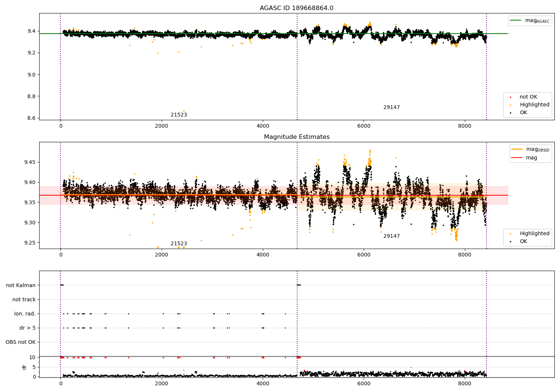Select the mag OBSID legend label
Viewport: 560px width, 392px height.
tap(538, 149)
